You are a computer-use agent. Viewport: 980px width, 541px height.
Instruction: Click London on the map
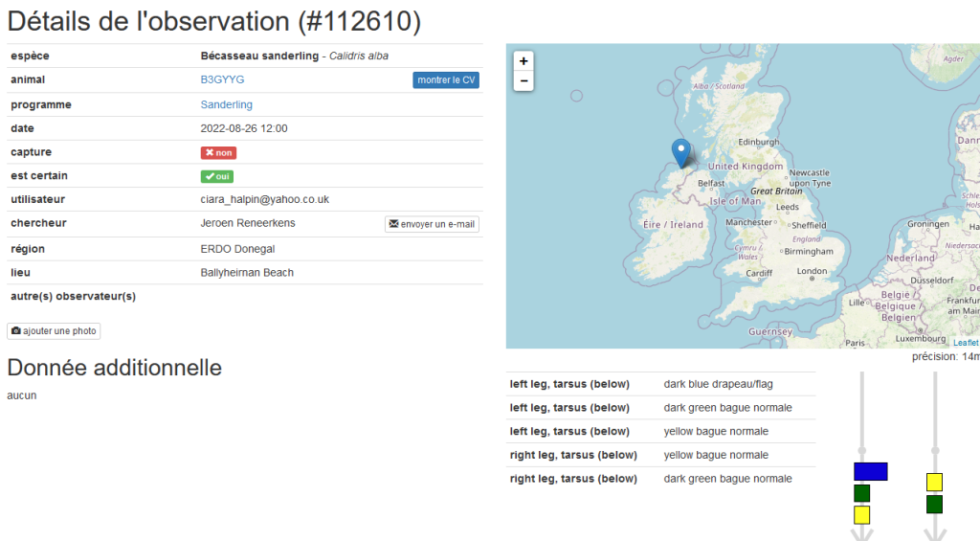tap(812, 271)
